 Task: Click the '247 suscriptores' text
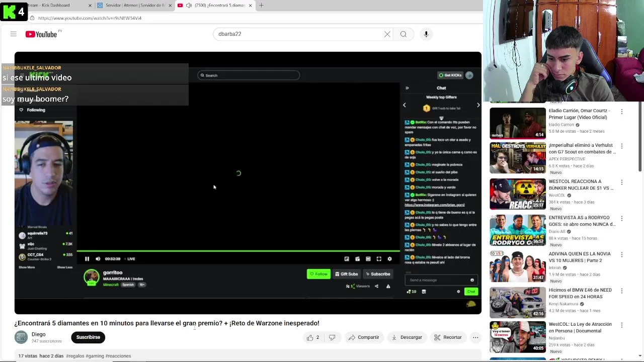pos(46,341)
